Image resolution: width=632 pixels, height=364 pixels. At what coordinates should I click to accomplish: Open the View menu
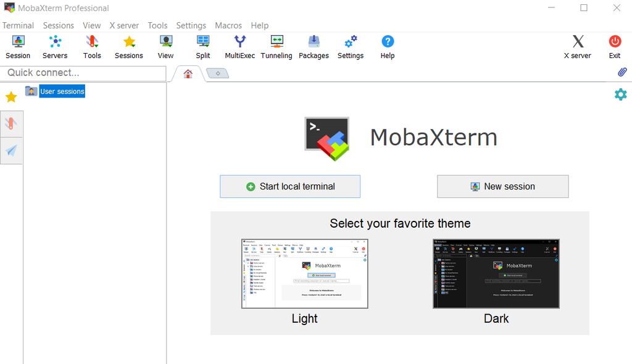point(92,25)
